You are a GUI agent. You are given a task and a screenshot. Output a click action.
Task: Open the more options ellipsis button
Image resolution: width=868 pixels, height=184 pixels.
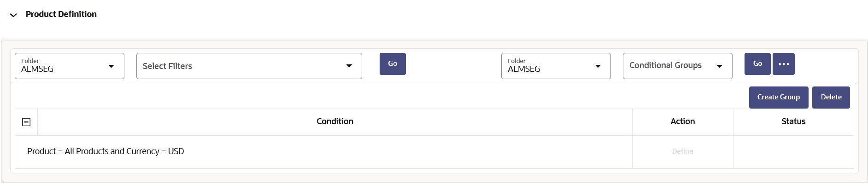[x=783, y=64]
